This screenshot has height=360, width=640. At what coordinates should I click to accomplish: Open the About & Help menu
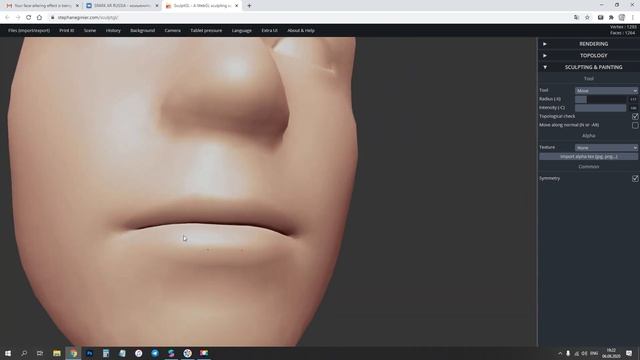pos(301,31)
